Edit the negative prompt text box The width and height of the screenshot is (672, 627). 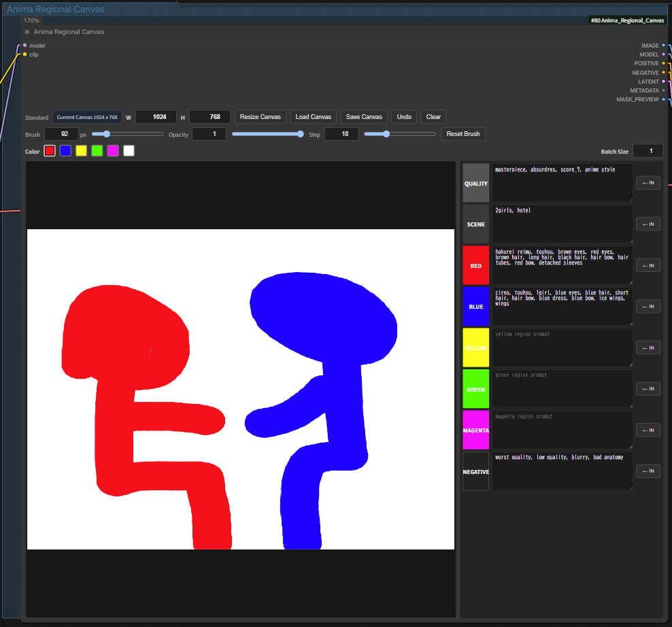point(562,471)
